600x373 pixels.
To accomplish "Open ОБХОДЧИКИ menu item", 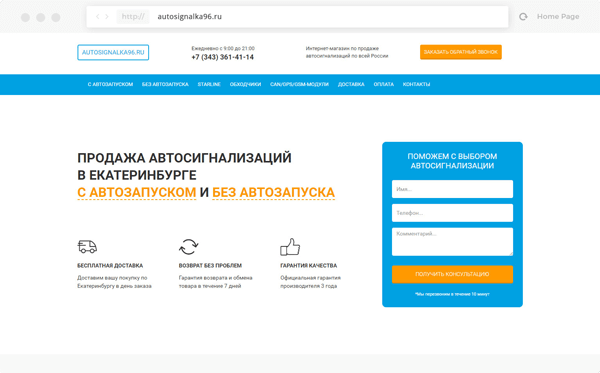I will [x=245, y=85].
